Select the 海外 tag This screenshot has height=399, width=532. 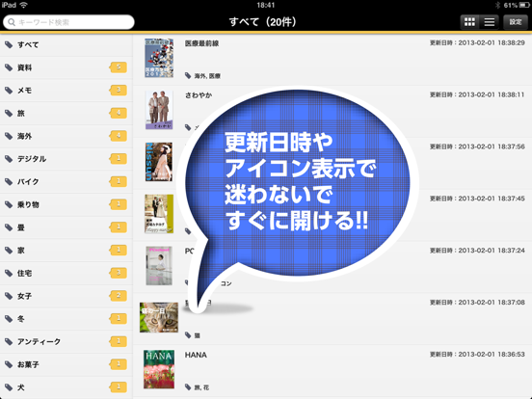point(66,136)
